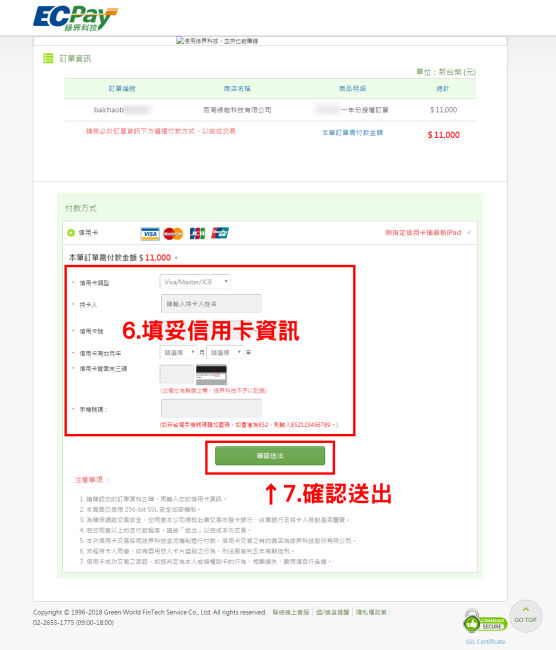
Task: Open the expiry month dropdown
Action: coord(178,353)
